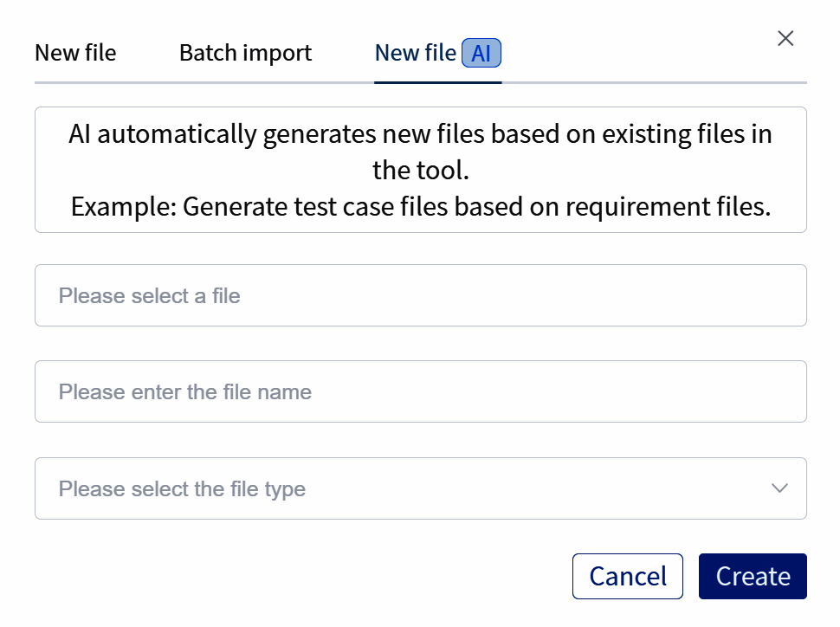Select the New file AI tab
840x627 pixels.
(437, 54)
